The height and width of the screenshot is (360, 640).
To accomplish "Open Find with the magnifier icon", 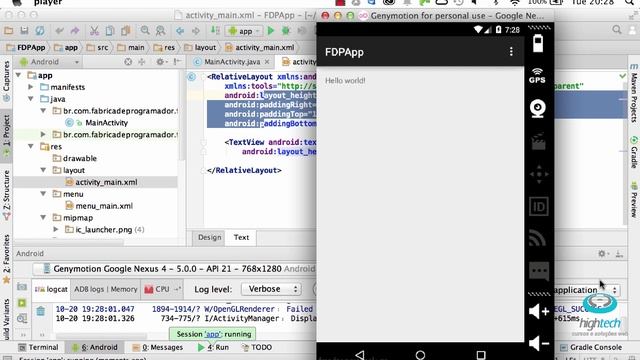I will 145,31.
